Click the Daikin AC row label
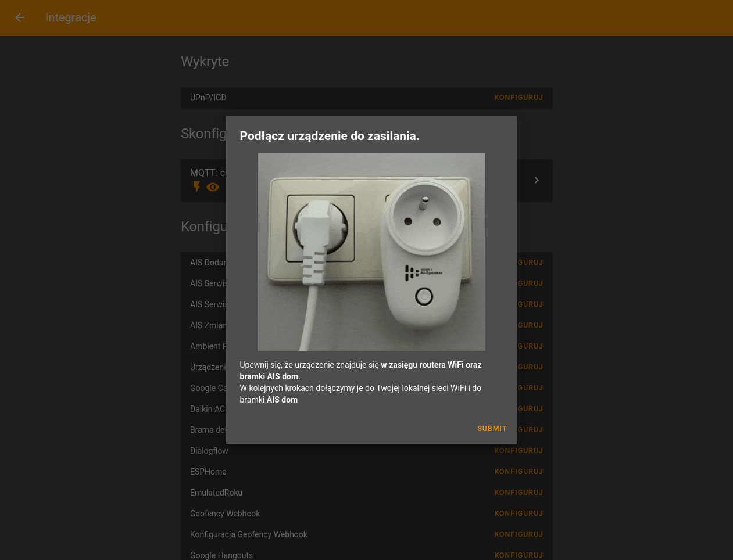Viewport: 733px width, 560px height. 208,409
